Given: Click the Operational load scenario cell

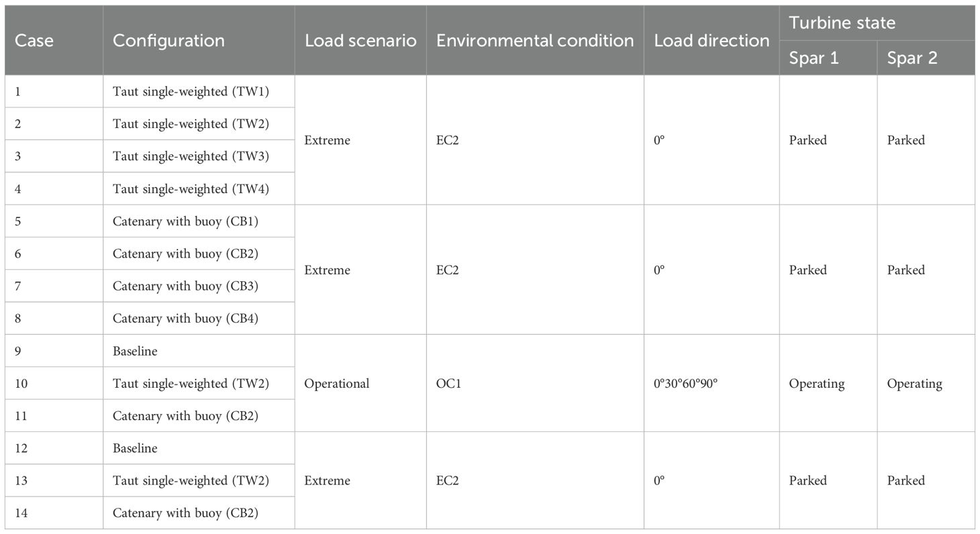Looking at the screenshot, I should 337,384.
